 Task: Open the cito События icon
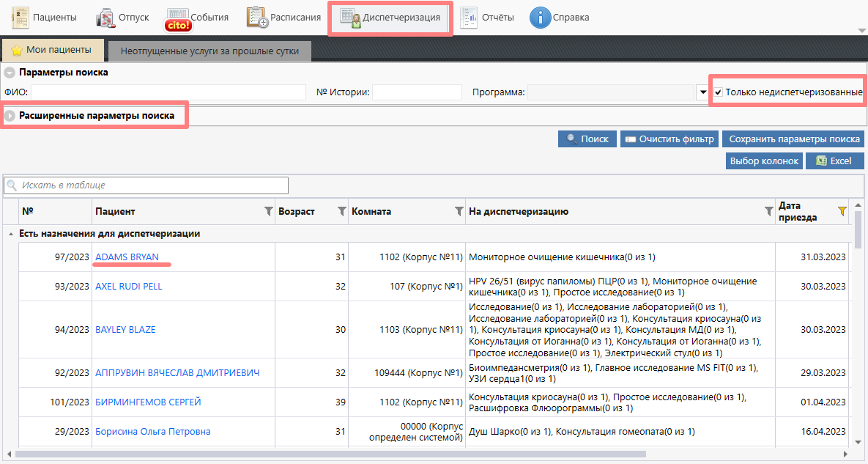(178, 18)
